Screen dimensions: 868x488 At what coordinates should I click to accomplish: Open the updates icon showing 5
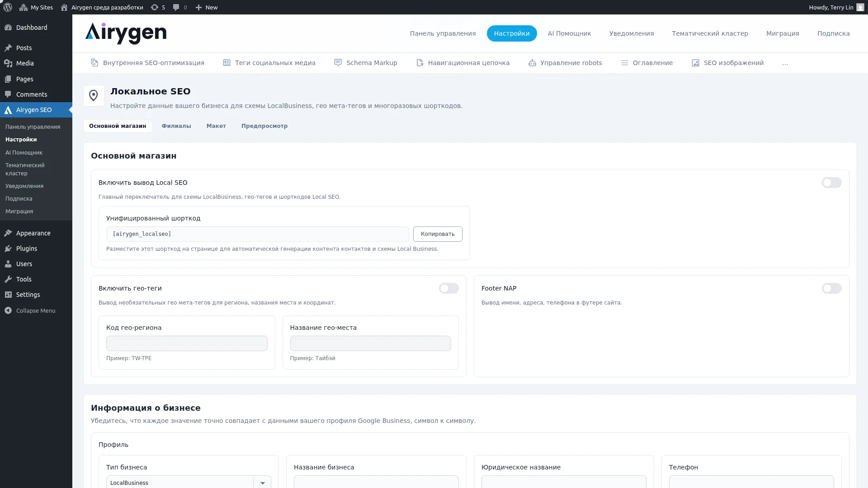(158, 7)
